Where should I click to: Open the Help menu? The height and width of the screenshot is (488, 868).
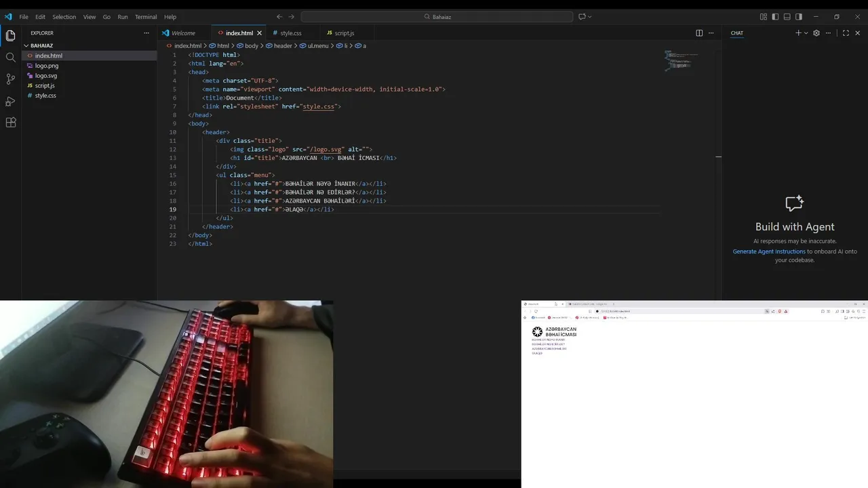[x=170, y=16]
